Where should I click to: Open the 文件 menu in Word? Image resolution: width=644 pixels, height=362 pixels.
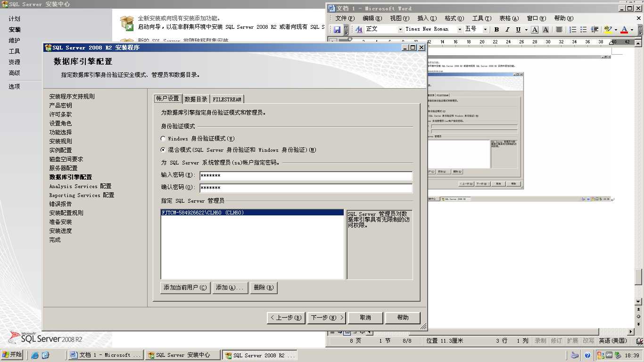345,18
